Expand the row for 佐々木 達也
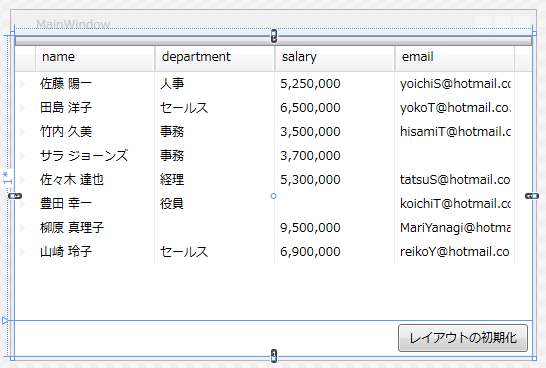546x368 pixels. [22, 180]
